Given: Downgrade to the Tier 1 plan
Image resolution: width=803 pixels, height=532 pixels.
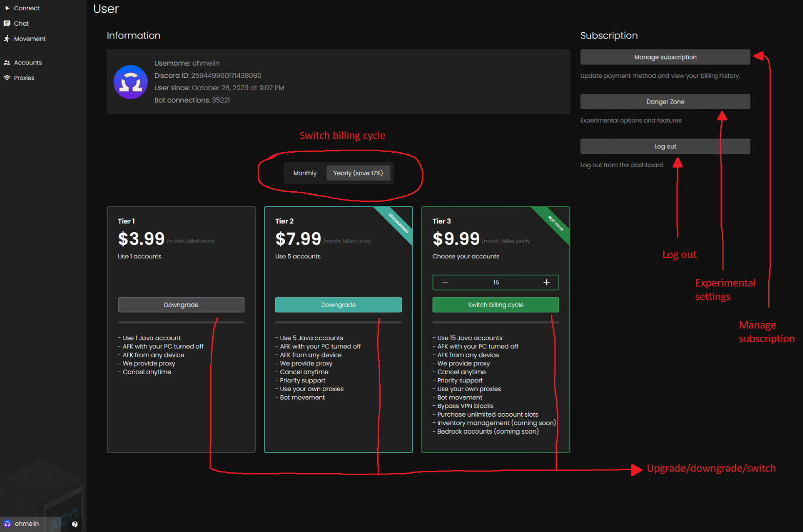Looking at the screenshot, I should [181, 305].
